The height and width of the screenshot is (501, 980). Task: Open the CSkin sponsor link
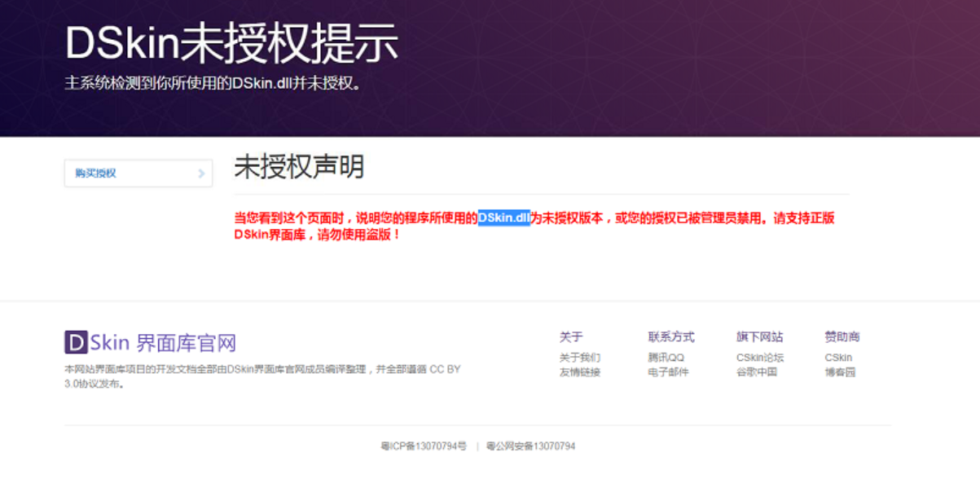tap(838, 358)
